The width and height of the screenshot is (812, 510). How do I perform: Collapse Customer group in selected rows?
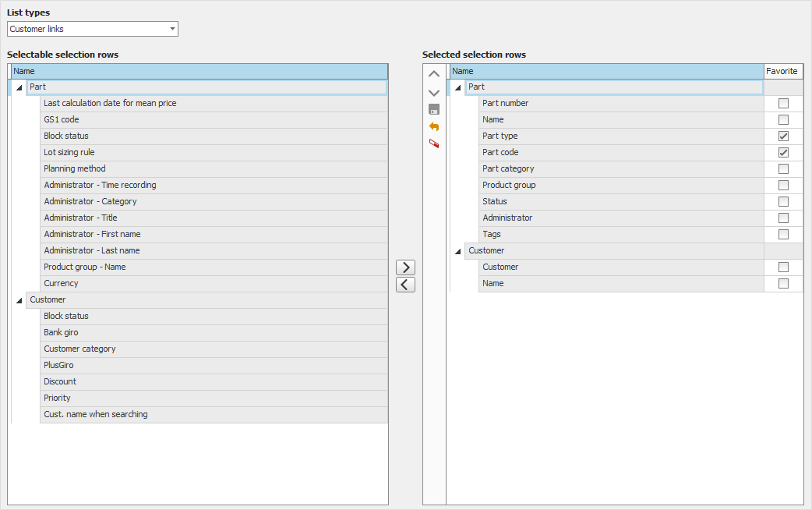click(x=457, y=252)
